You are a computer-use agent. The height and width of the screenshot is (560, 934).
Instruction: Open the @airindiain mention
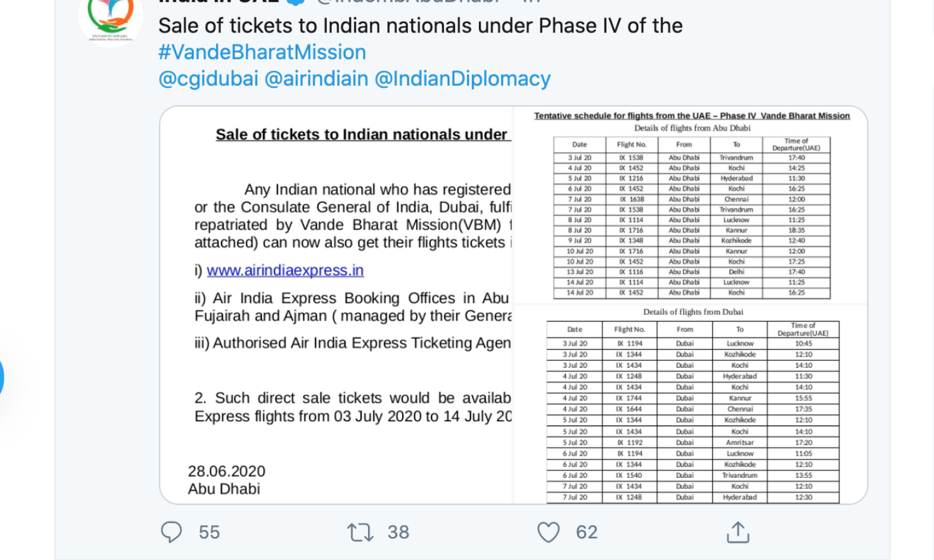316,79
